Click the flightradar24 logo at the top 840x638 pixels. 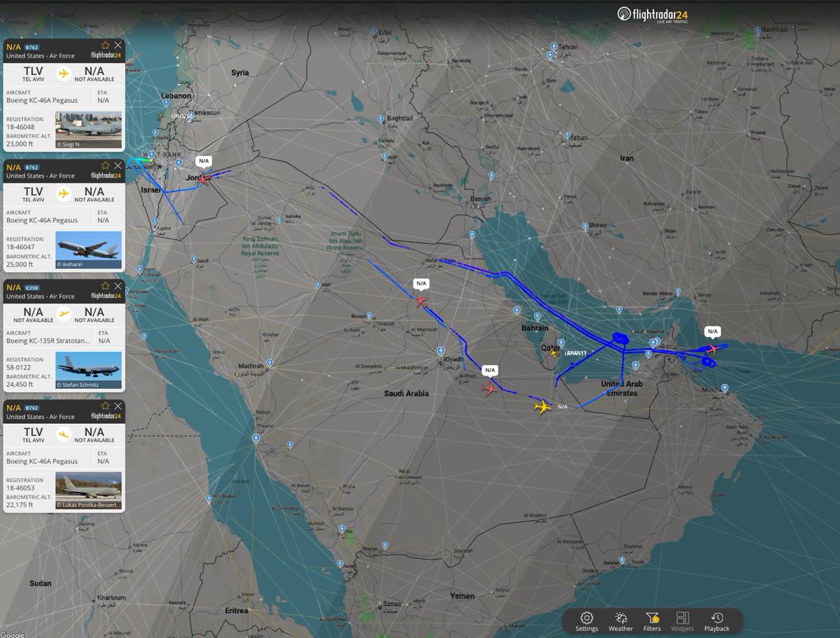click(x=653, y=15)
